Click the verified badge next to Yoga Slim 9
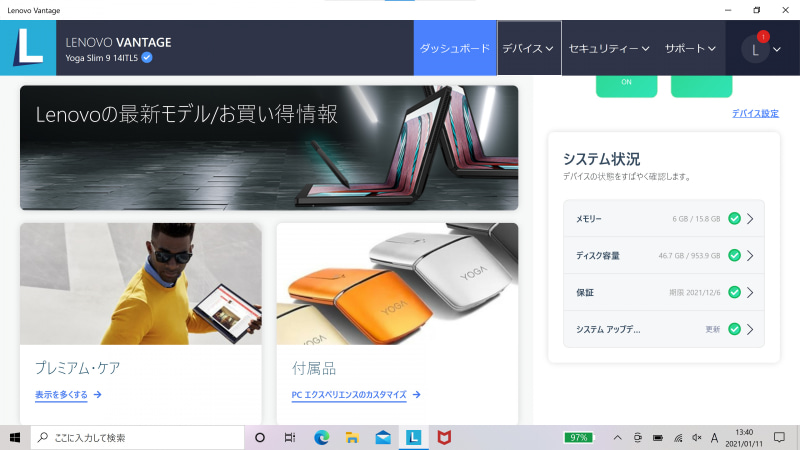 tap(147, 58)
